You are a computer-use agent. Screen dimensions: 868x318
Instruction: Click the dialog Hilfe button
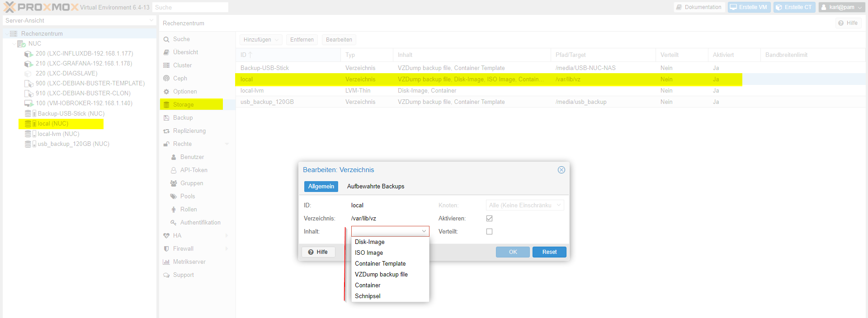pos(318,252)
